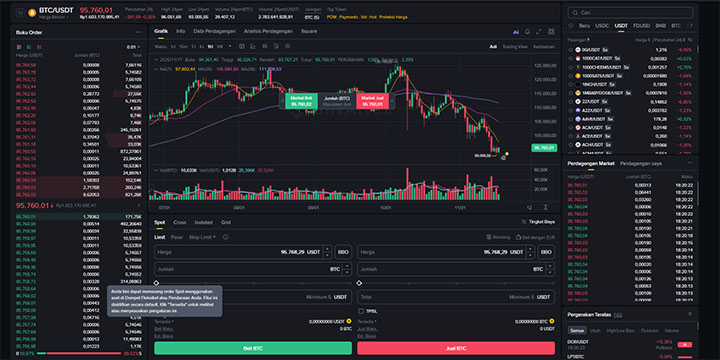Enable the TP/SL checkbox
Viewport: 720px width, 360px height.
click(x=361, y=311)
